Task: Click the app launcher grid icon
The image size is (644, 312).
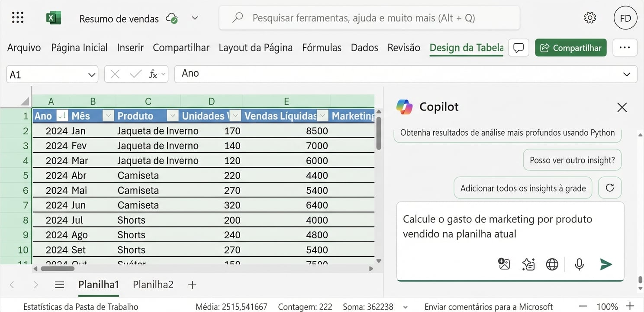Action: click(x=17, y=17)
